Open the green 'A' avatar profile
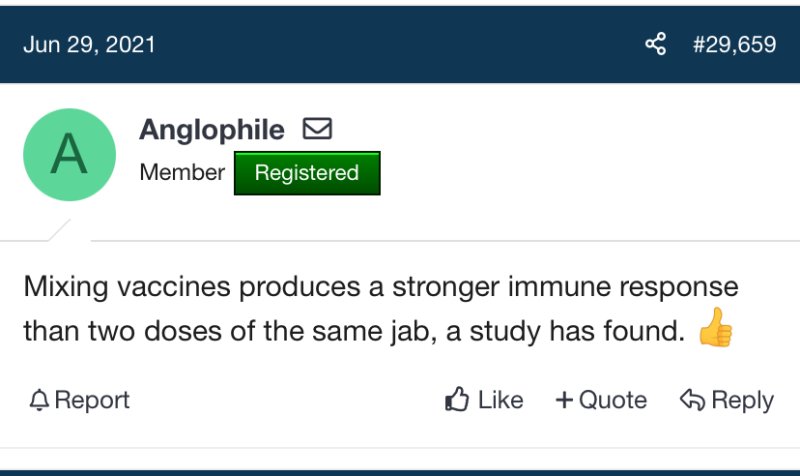800x476 pixels. [69, 155]
